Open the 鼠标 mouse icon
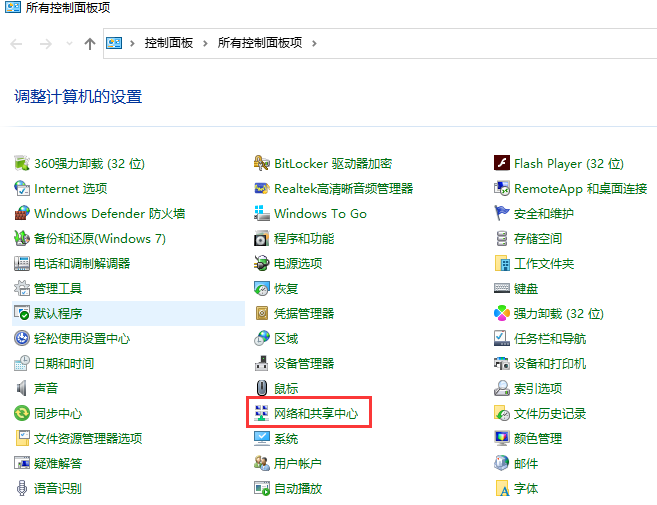This screenshot has width=657, height=505. 262,388
